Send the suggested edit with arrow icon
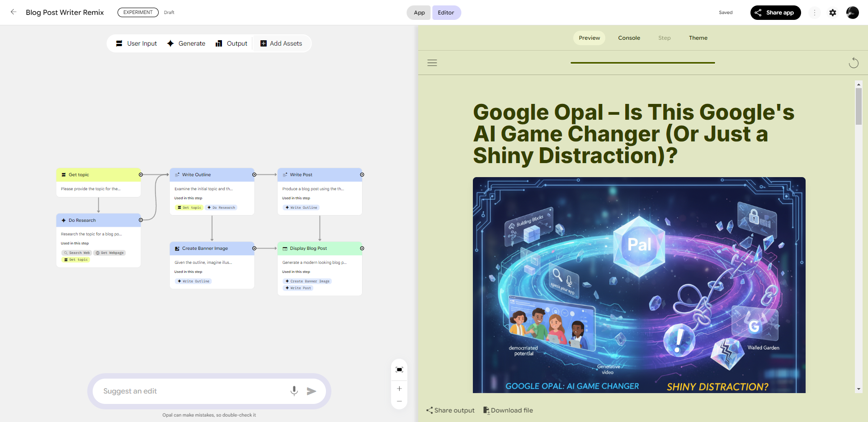The height and width of the screenshot is (422, 868). tap(311, 391)
